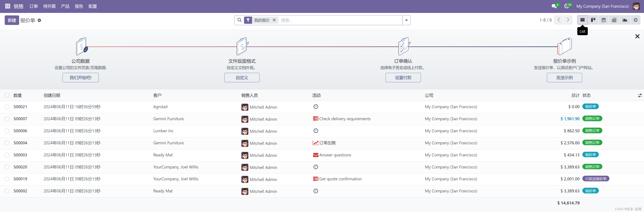Toggle the select-all header checkbox

[x=7, y=95]
